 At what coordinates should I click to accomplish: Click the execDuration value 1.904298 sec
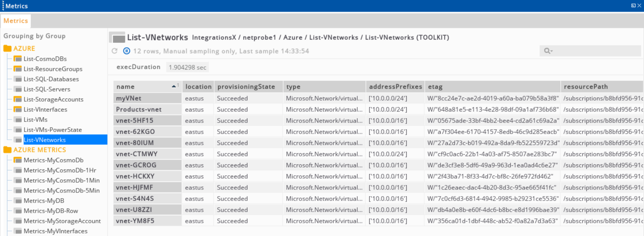pyautogui.click(x=187, y=67)
